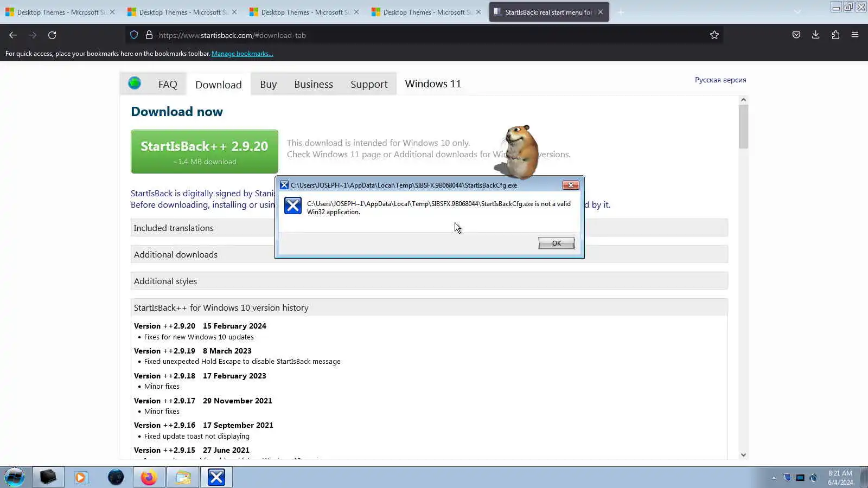Expand the Additional downloads section
This screenshot has height=488, width=868.
coord(429,254)
